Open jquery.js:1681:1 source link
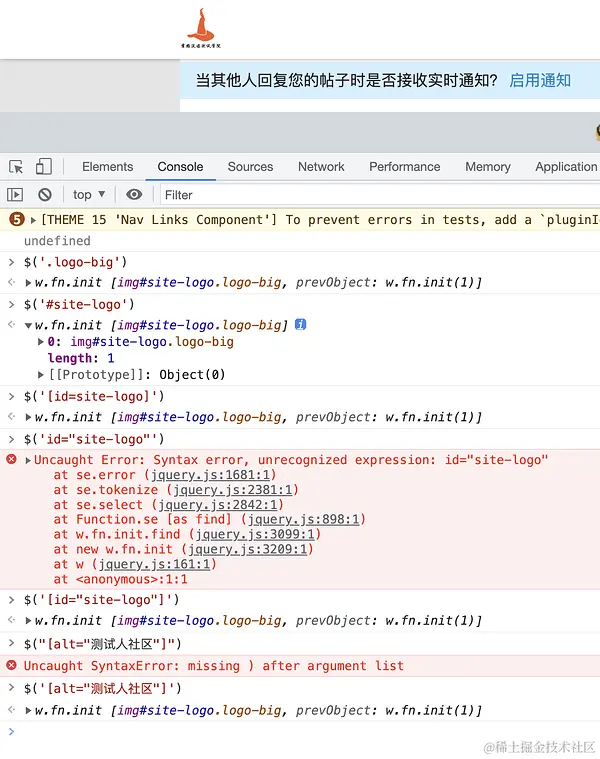 [x=210, y=475]
